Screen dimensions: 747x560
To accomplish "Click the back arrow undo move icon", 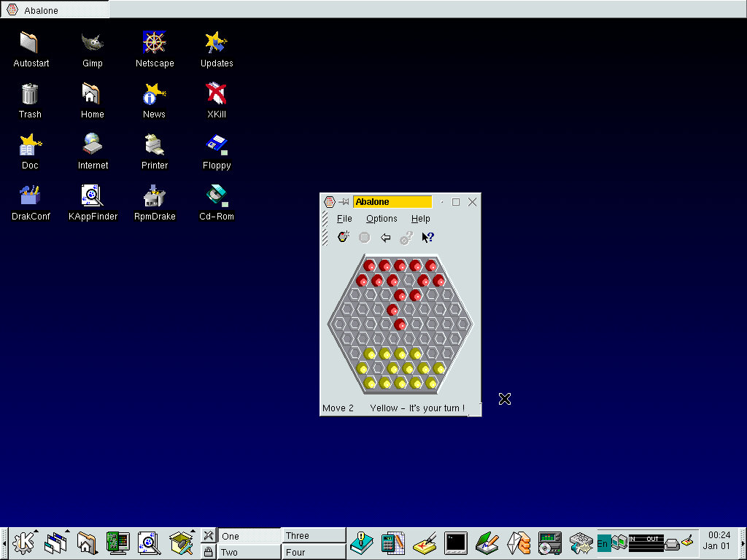I will (x=386, y=238).
